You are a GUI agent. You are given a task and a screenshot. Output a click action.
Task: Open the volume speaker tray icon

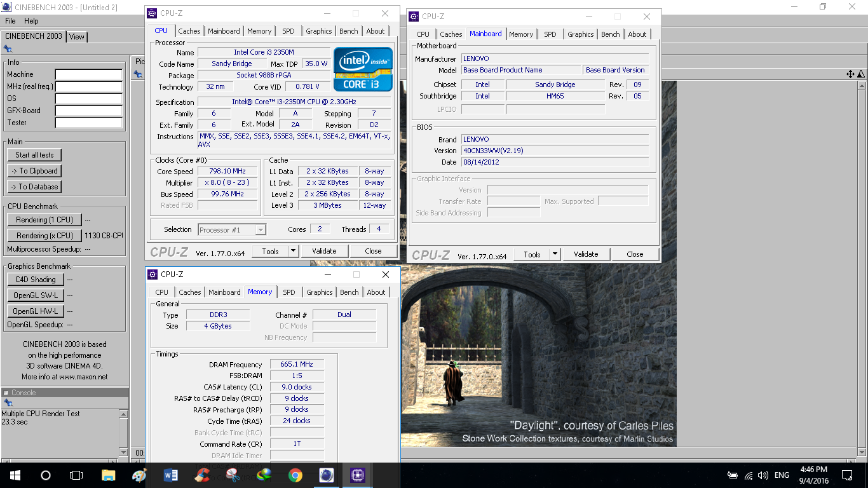(763, 475)
